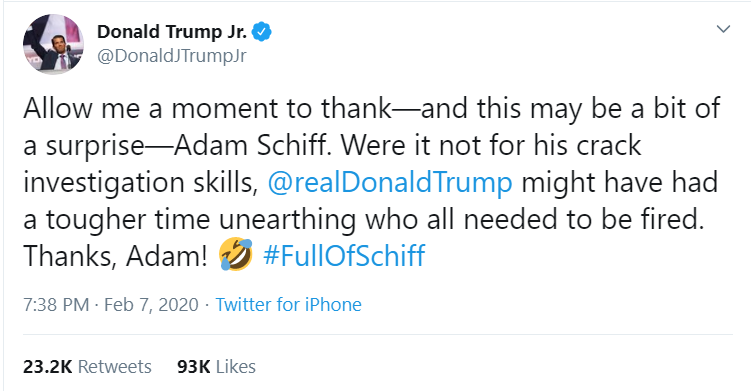View the 93K count of likes
The height and width of the screenshot is (391, 752).
(194, 367)
